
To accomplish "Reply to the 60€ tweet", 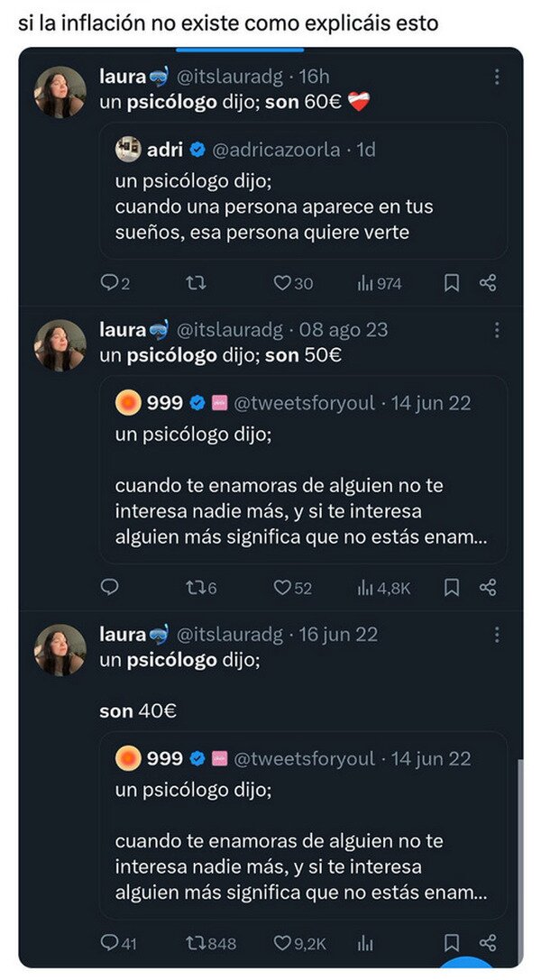I will (x=109, y=283).
